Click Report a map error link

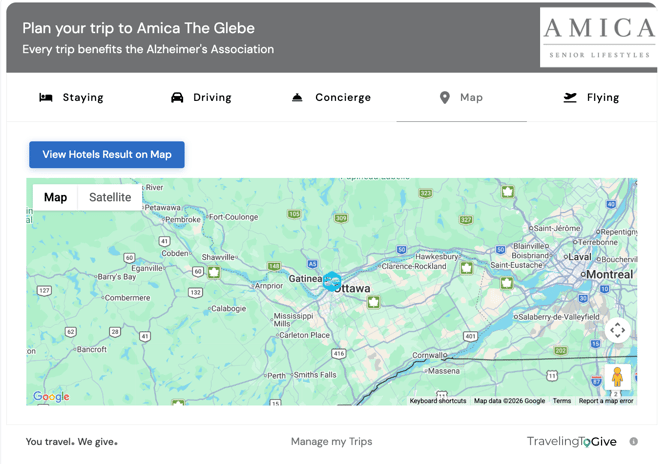click(606, 401)
